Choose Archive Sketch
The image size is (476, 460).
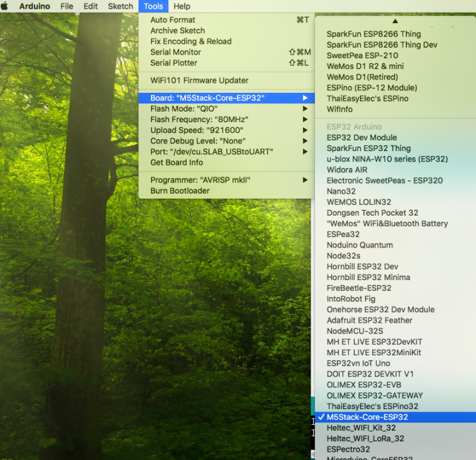pyautogui.click(x=227, y=31)
